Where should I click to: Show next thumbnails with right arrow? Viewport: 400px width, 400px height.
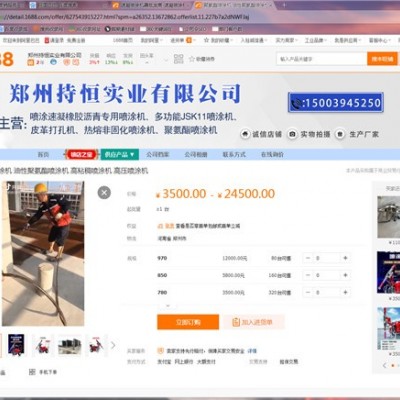(113, 345)
